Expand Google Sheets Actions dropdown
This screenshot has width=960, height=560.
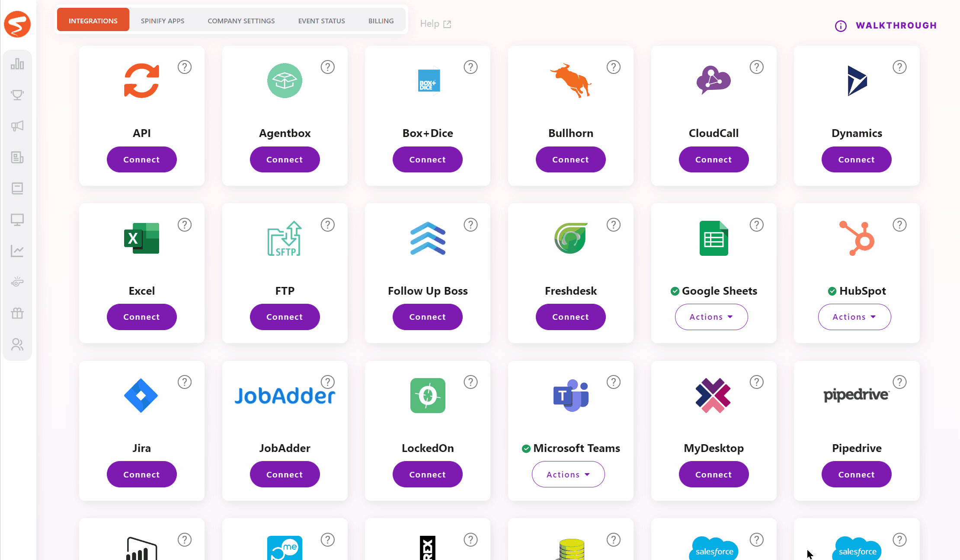[711, 317]
